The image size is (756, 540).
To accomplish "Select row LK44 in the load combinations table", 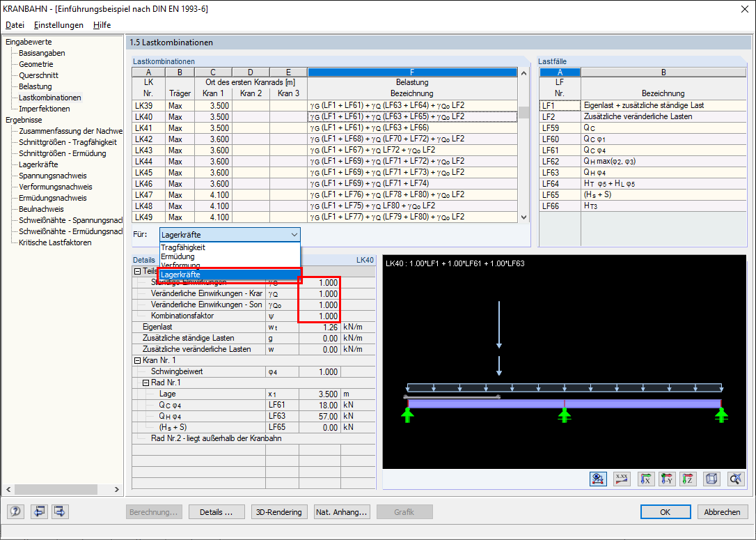I will pos(324,161).
